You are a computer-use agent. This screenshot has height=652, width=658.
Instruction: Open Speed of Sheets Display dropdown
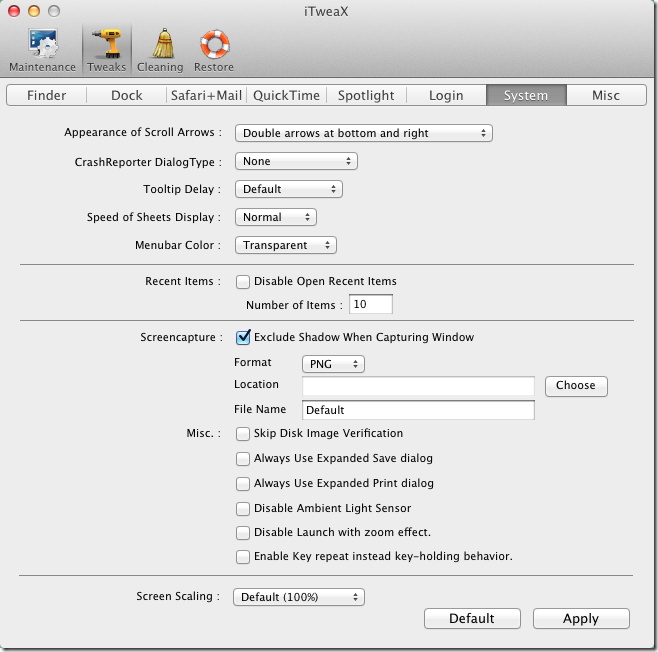(x=276, y=217)
